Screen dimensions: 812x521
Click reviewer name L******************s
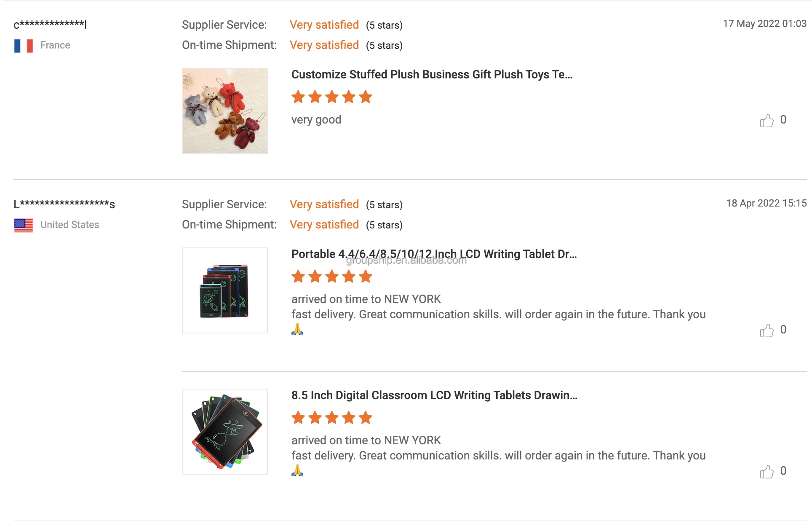[64, 204]
